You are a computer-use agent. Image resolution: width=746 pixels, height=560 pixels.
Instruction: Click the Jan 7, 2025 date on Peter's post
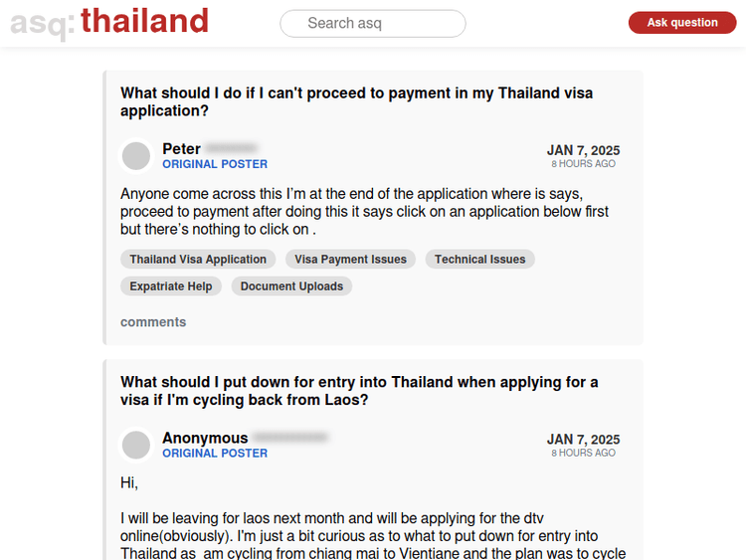click(583, 150)
